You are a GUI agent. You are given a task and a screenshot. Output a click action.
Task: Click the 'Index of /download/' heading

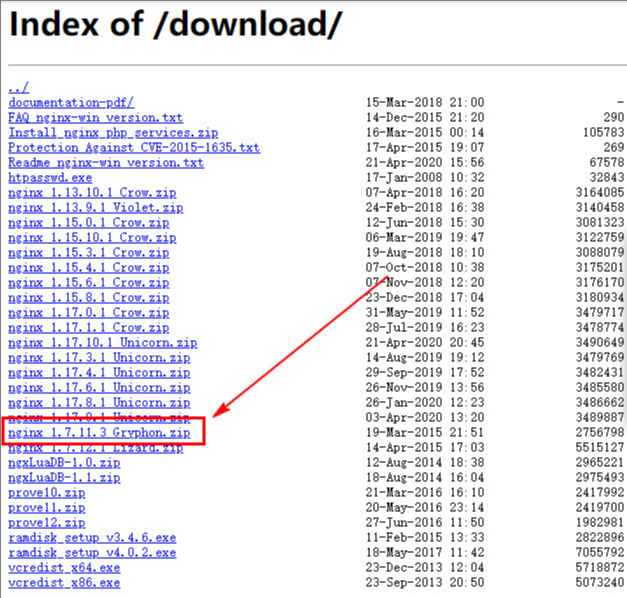tap(175, 25)
